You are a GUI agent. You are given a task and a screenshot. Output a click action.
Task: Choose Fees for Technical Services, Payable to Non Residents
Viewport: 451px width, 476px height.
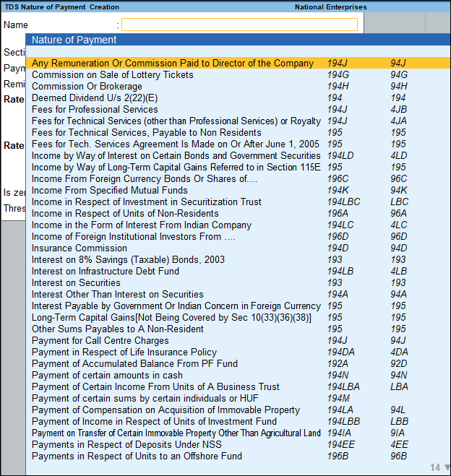pyautogui.click(x=238, y=132)
